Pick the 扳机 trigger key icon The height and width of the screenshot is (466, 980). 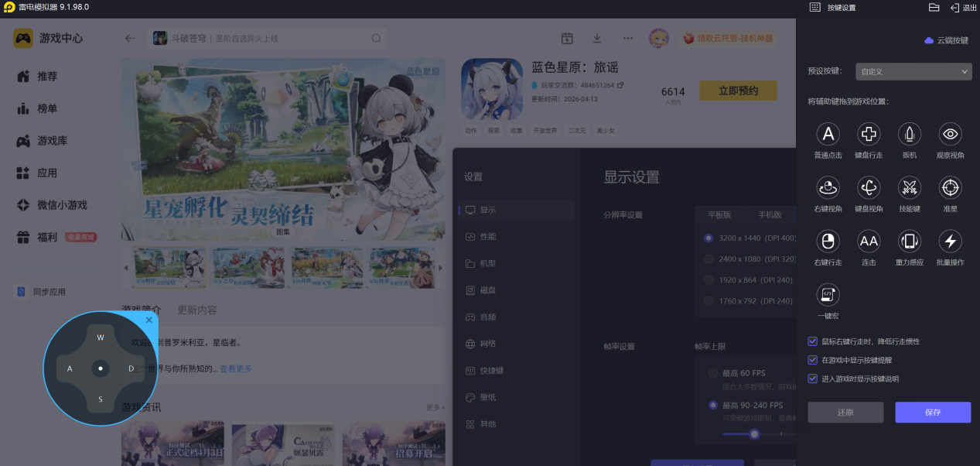point(910,134)
